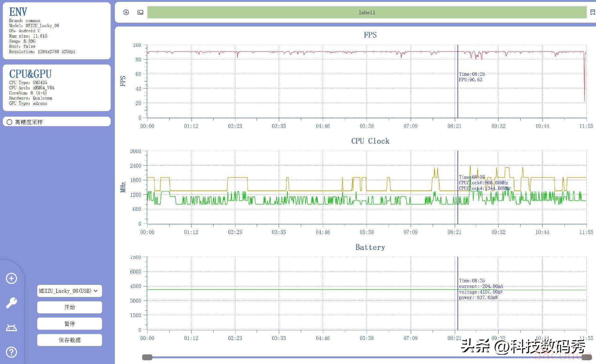The width and height of the screenshot is (596, 364).
Task: Click the CPU&GPU panel heading
Action: (x=30, y=74)
